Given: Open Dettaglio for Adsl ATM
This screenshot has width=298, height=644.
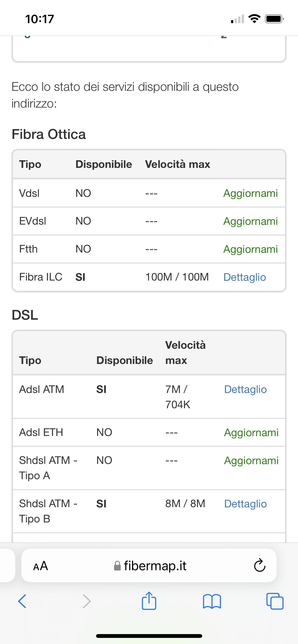Looking at the screenshot, I should click(x=245, y=389).
